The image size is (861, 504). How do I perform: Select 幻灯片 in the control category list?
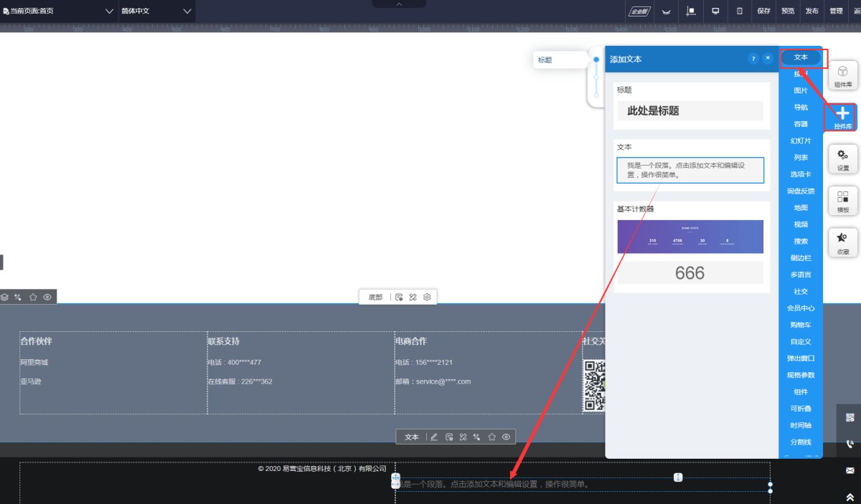click(x=801, y=141)
